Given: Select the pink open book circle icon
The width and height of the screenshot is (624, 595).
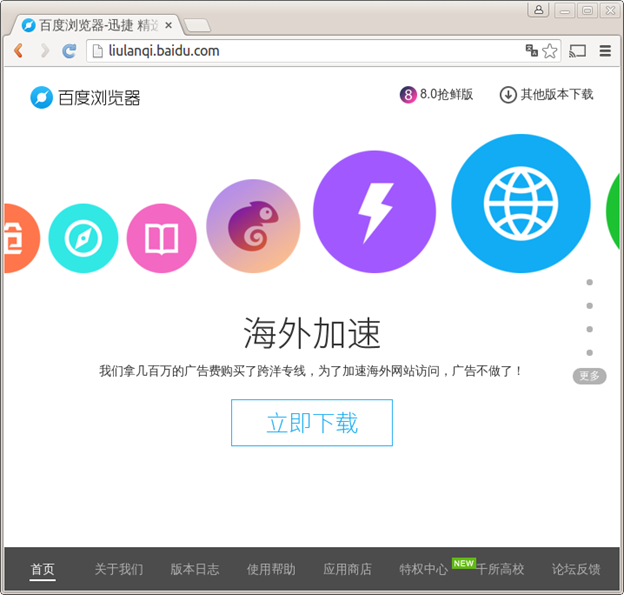Looking at the screenshot, I should tap(161, 238).
